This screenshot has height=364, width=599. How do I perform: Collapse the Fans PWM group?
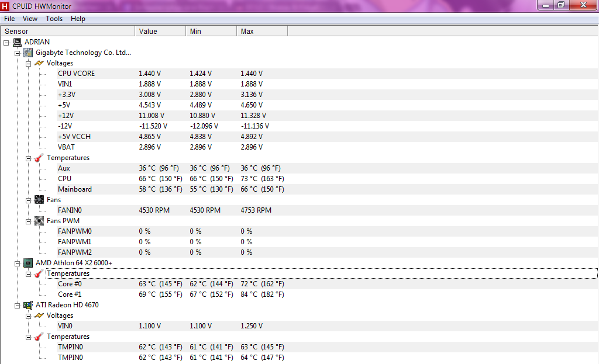28,221
